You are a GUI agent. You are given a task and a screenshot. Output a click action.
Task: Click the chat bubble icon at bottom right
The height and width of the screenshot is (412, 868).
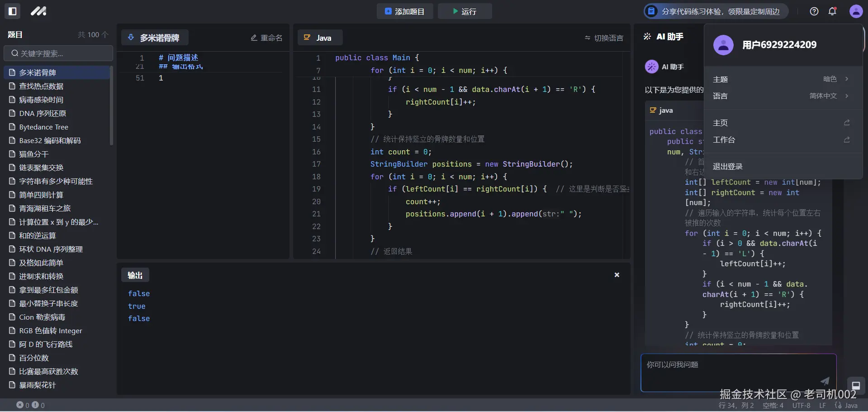coord(856,385)
